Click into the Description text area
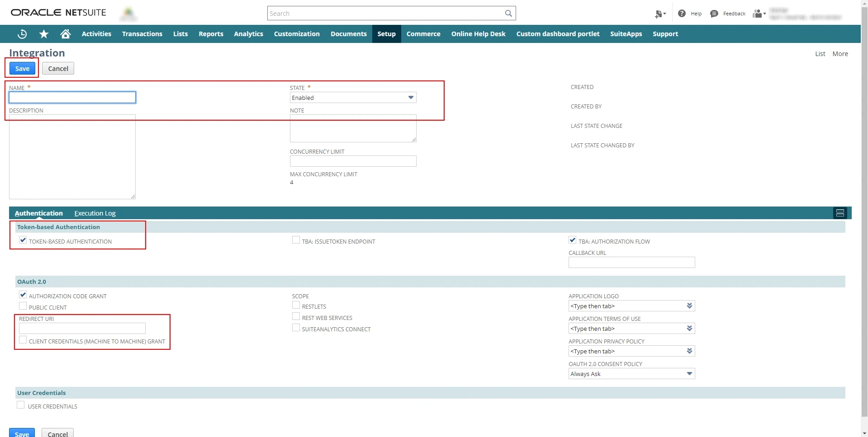This screenshot has height=437, width=868. click(72, 157)
